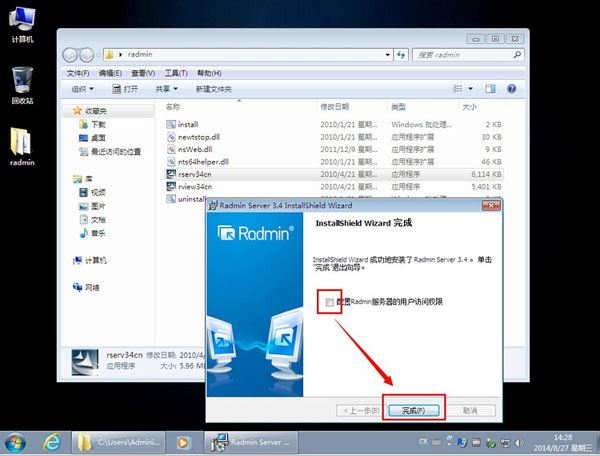This screenshot has width=600, height=456.
Task: Open Explorer help question mark icon
Action: click(511, 89)
